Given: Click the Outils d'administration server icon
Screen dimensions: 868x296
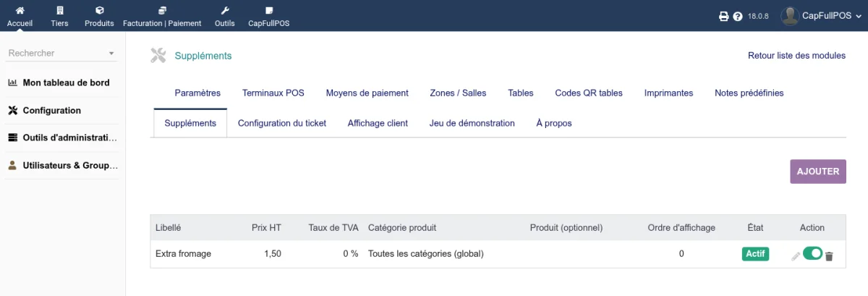Looking at the screenshot, I should [x=12, y=138].
